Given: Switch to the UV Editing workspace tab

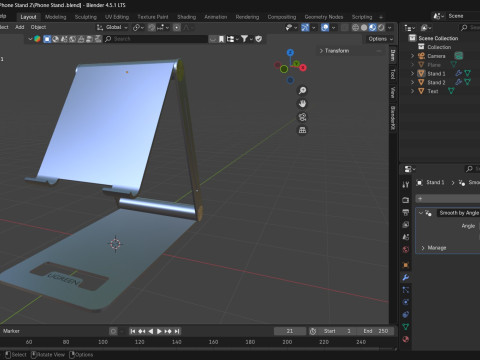Looking at the screenshot, I should [117, 17].
